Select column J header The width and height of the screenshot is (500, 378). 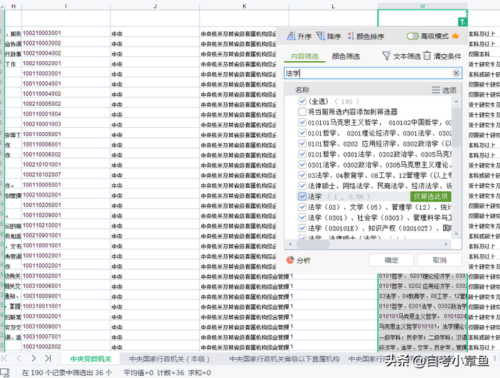155,6
